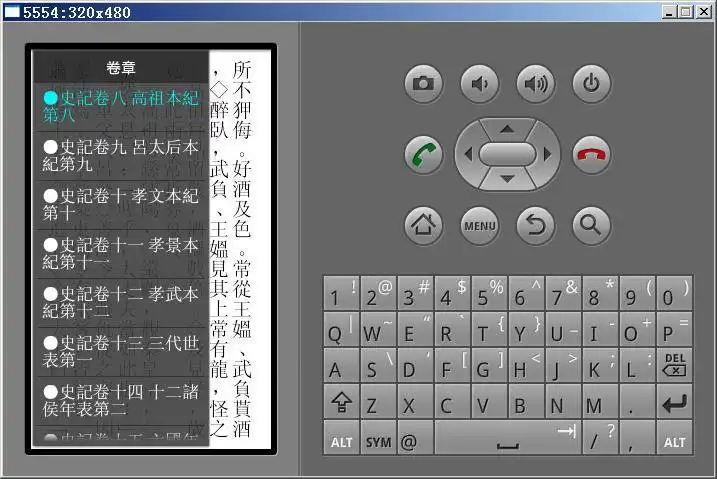Click the emulator window title bar icon
Screen dimensions: 717x479
point(12,11)
